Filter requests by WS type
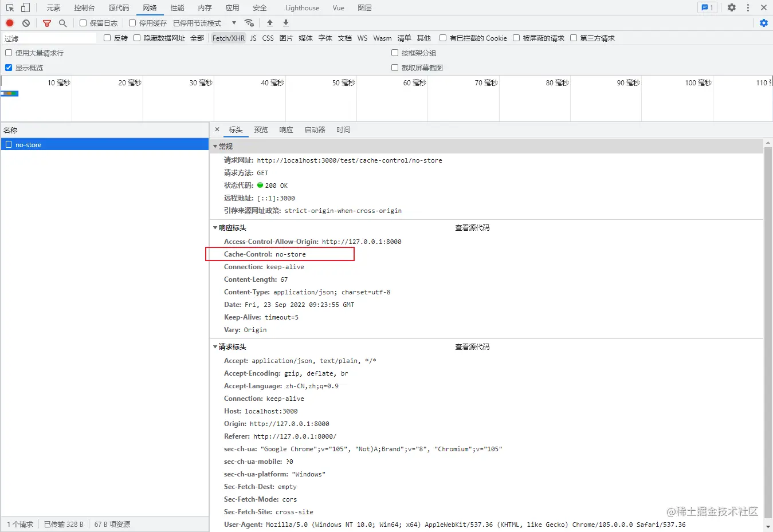The height and width of the screenshot is (532, 773). coord(362,38)
